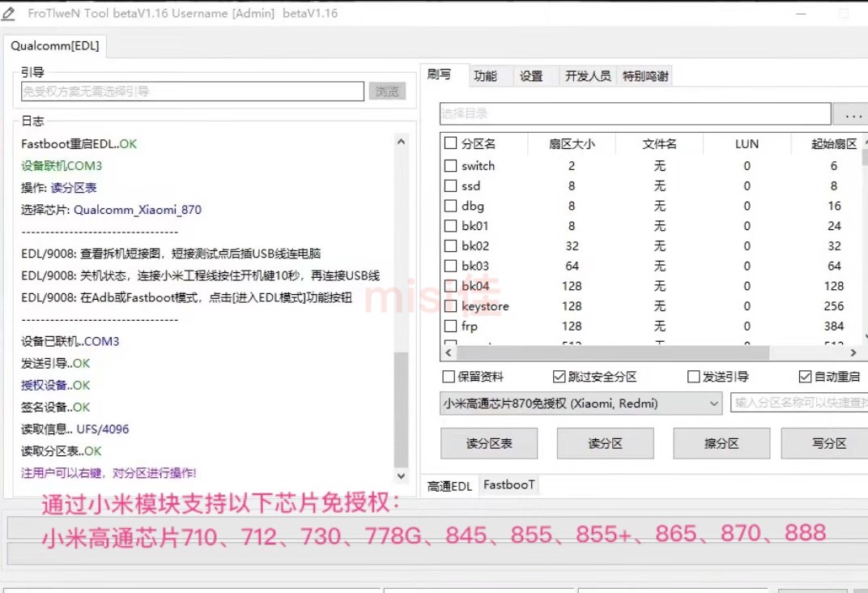Image resolution: width=868 pixels, height=593 pixels.
Task: Check the bk03 partition checkbox
Action: (451, 265)
